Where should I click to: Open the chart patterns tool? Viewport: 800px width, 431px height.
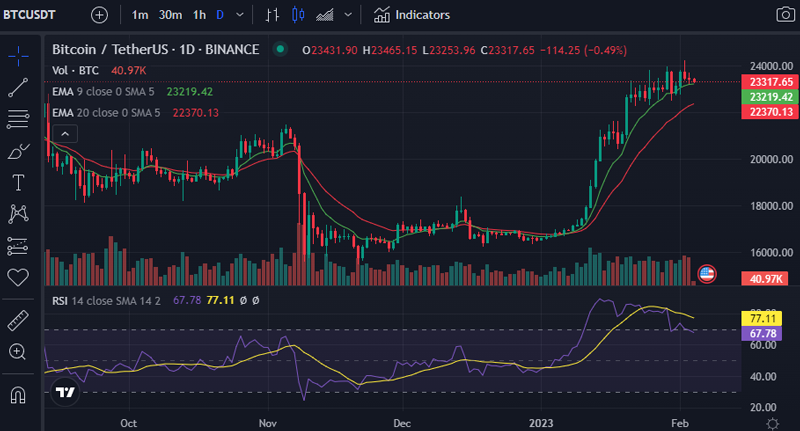point(18,214)
